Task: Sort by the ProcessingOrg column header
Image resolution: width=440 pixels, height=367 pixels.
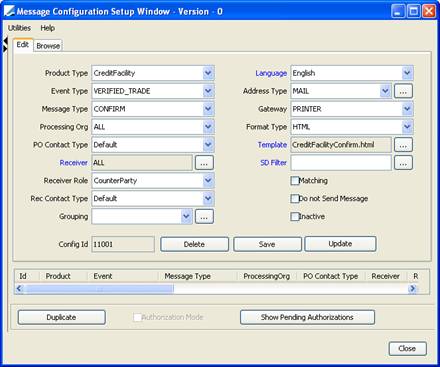Action: (x=266, y=276)
